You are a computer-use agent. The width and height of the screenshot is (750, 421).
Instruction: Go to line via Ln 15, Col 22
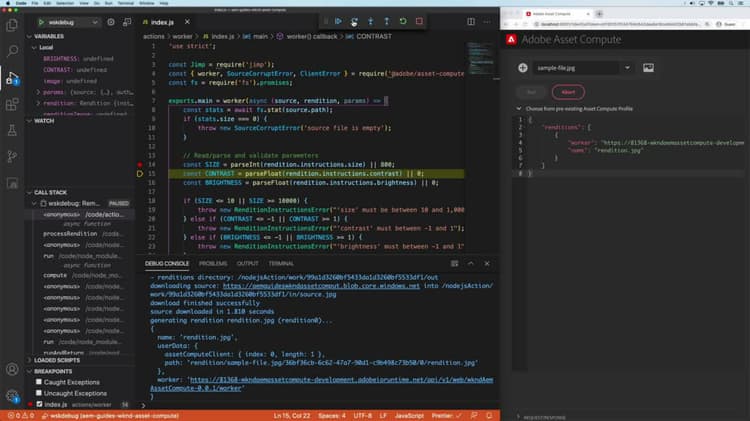(x=291, y=416)
